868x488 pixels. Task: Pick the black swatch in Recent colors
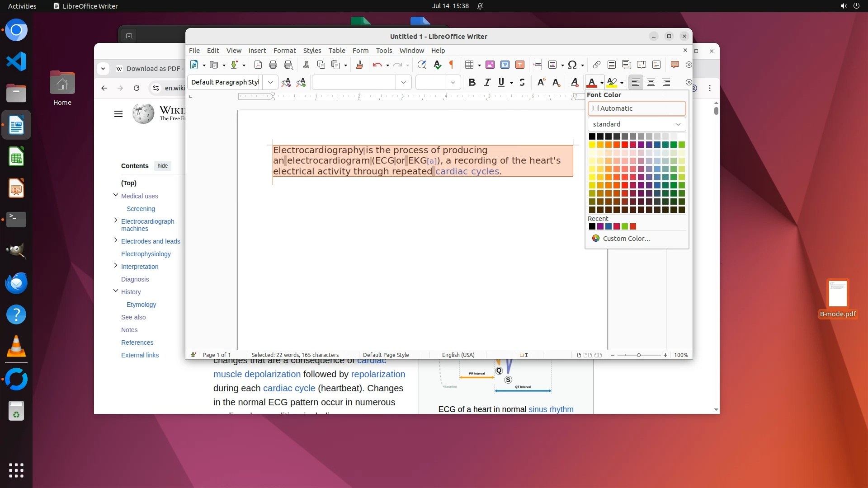592,227
